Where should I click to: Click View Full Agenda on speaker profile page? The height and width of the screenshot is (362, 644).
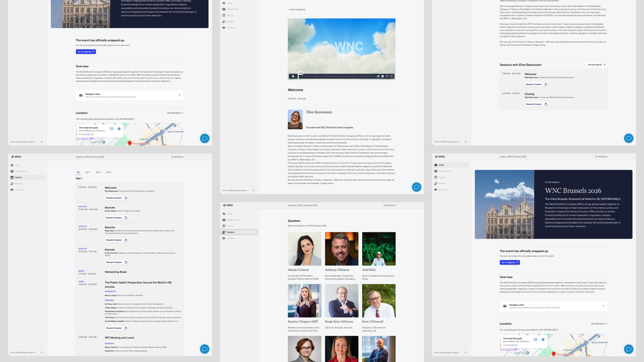click(x=597, y=65)
